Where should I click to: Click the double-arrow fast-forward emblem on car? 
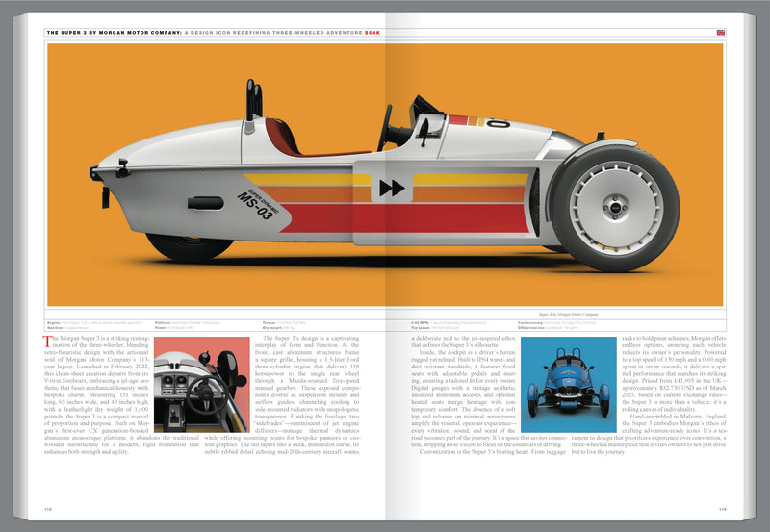click(x=391, y=188)
